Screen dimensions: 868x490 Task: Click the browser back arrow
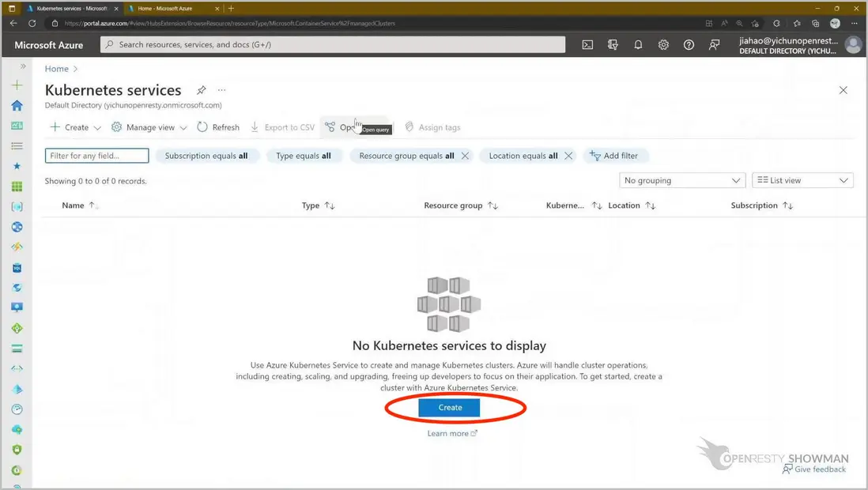(13, 23)
